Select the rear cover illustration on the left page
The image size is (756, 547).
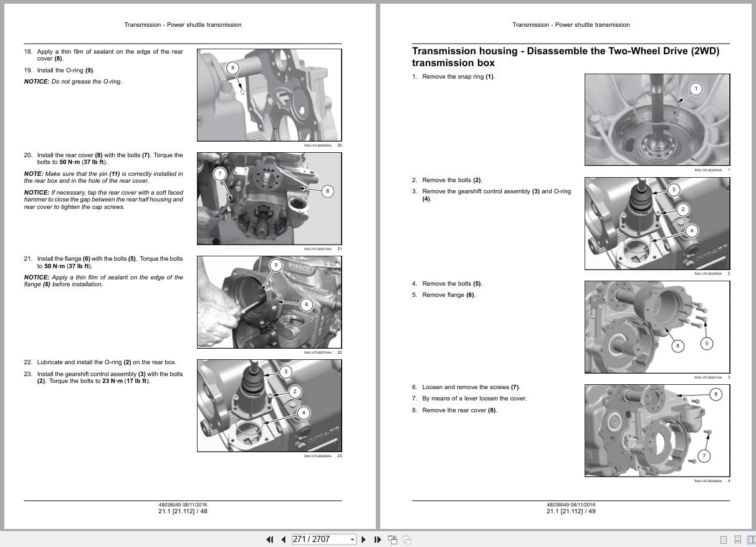click(x=269, y=198)
